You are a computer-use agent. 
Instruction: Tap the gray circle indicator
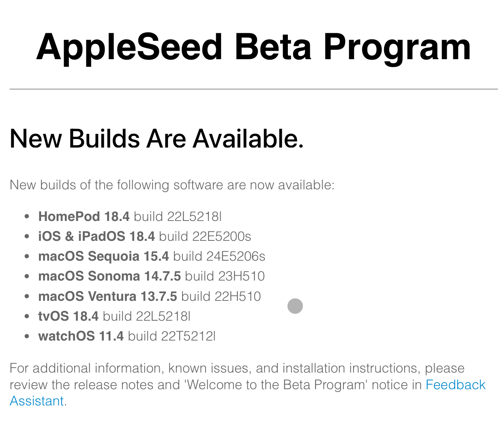(295, 306)
